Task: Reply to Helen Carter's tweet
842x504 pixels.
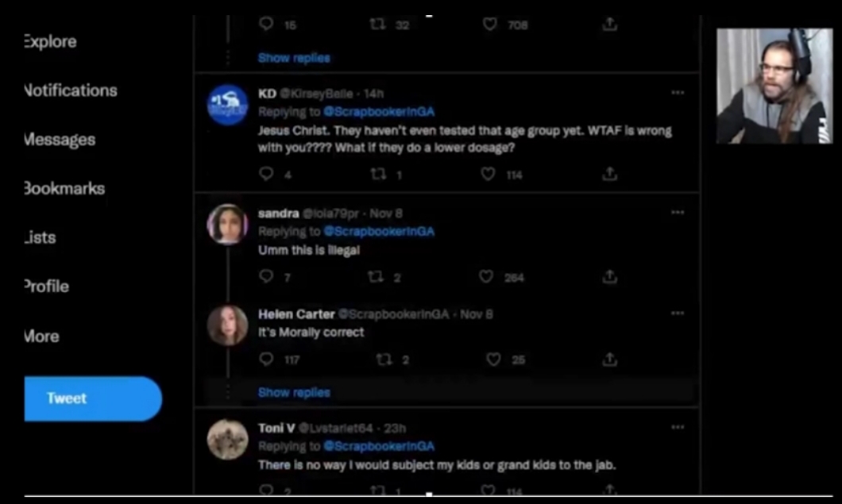Action: tap(266, 360)
